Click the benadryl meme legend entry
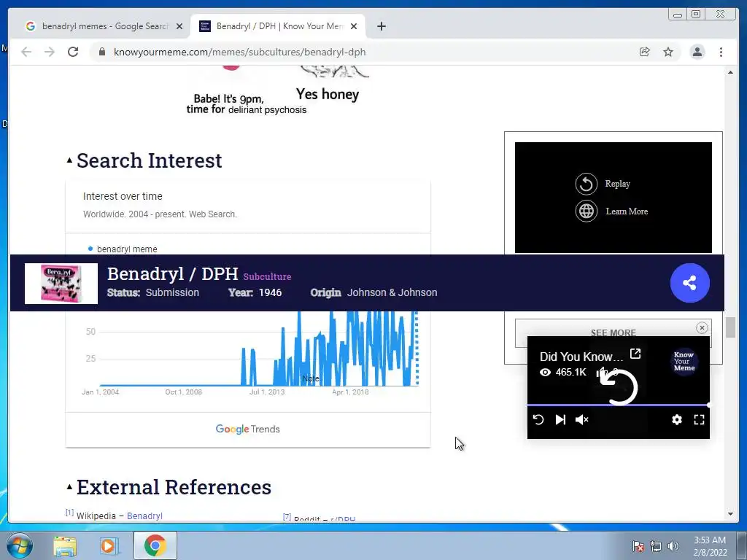Screen dimensions: 747x560 pos(123,249)
